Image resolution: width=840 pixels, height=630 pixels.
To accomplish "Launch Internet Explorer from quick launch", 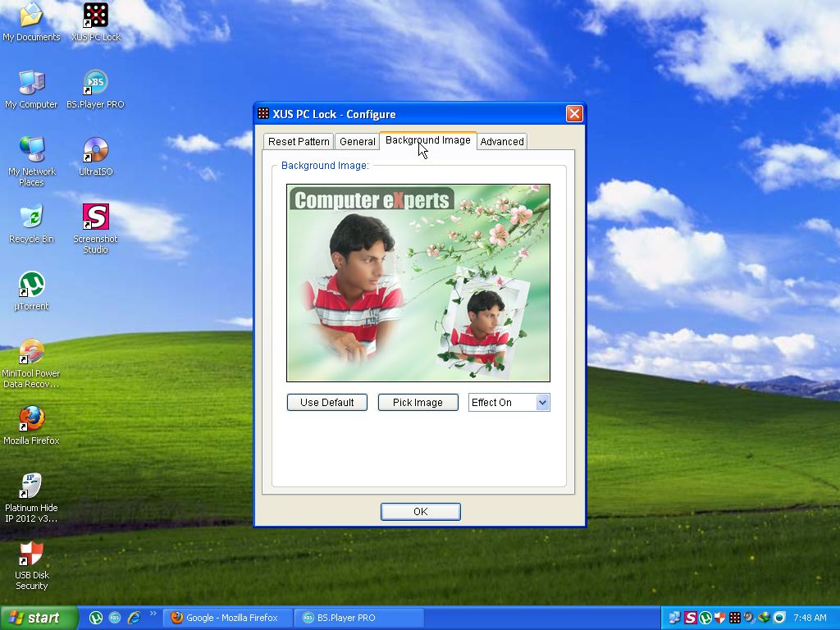I will click(134, 618).
